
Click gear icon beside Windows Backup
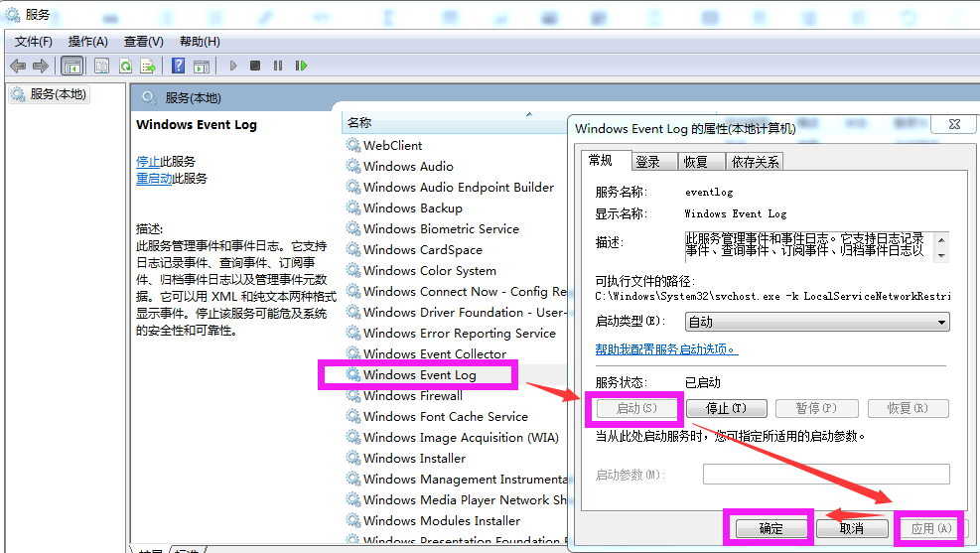[x=353, y=207]
